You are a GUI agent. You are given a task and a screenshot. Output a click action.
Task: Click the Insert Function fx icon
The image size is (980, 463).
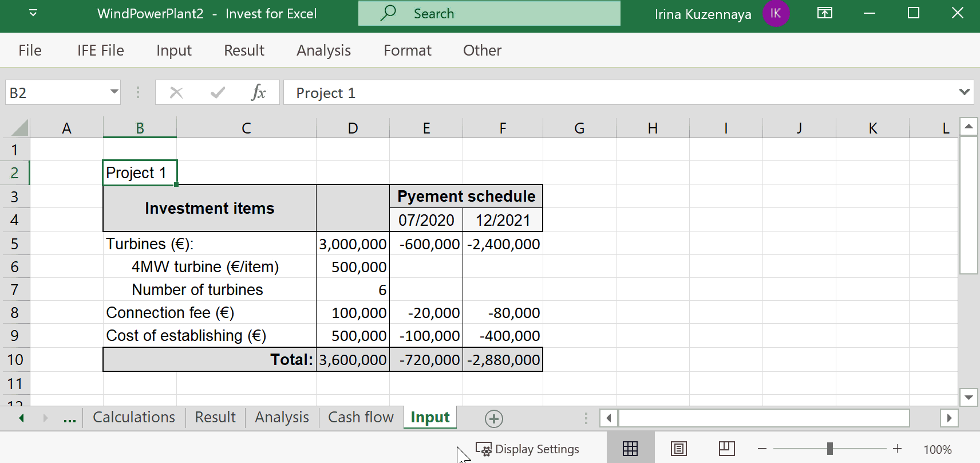(x=259, y=92)
